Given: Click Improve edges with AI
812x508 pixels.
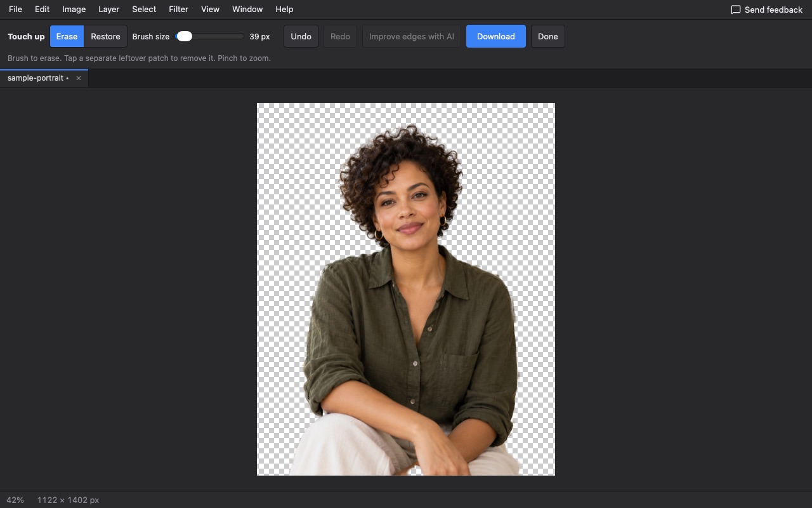Looking at the screenshot, I should pos(412,36).
